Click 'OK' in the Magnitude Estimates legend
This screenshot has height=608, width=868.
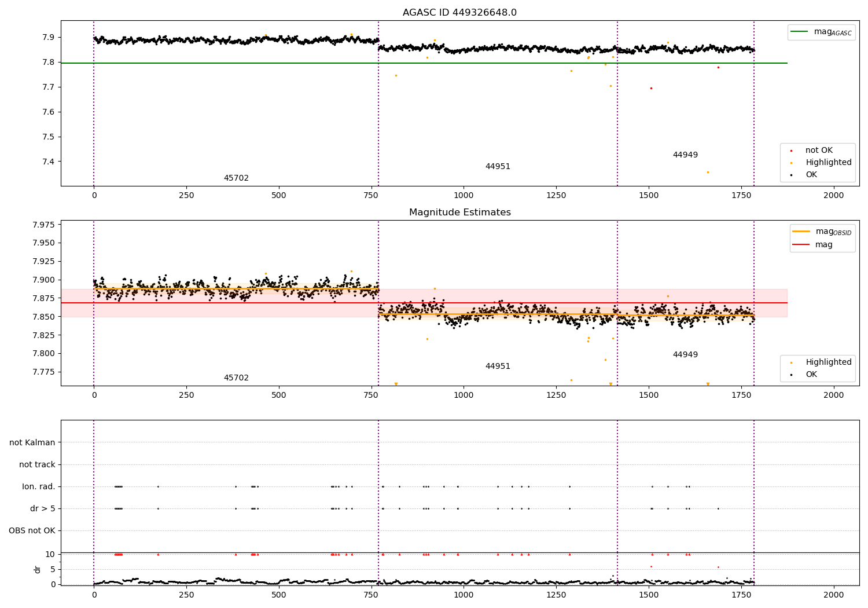[x=811, y=375]
